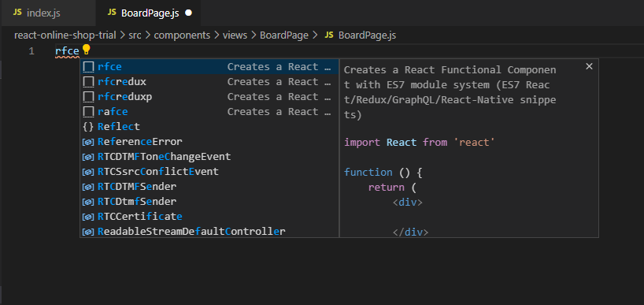Viewport: 644px width, 305px height.
Task: Click the function () { preview line
Action: pyautogui.click(x=383, y=173)
